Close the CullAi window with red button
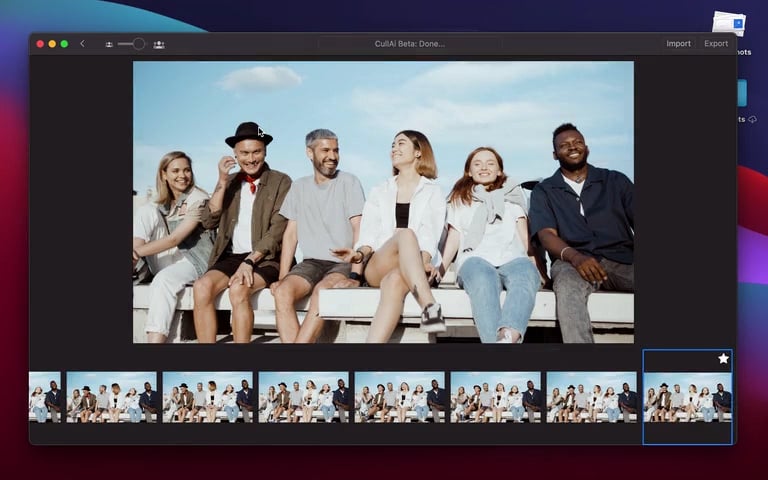 point(40,44)
